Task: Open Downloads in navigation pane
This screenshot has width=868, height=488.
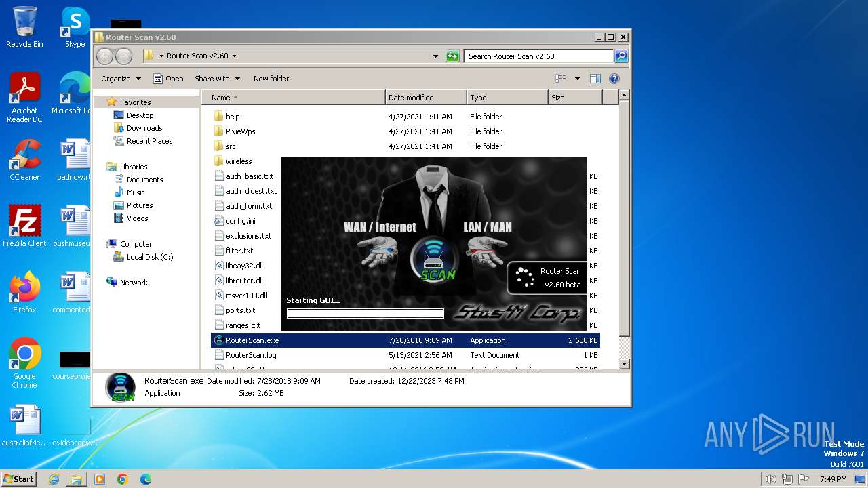Action: pyautogui.click(x=138, y=128)
